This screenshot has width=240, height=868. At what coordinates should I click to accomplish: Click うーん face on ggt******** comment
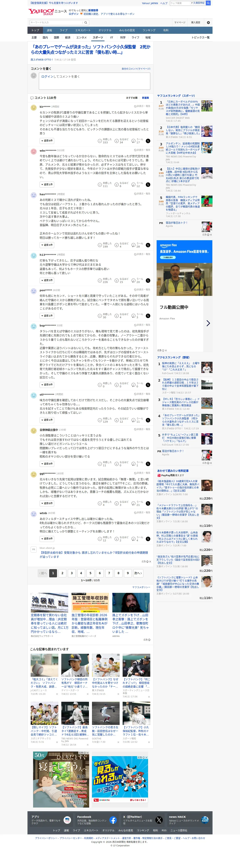133,503
